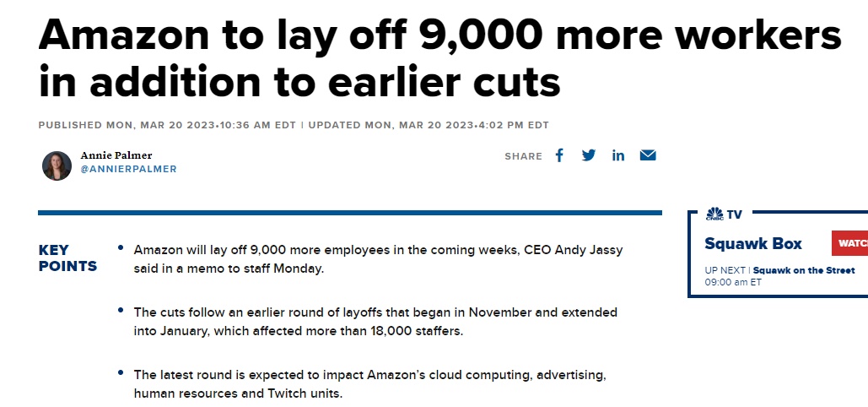
Task: Open the Squawk Box show title
Action: (752, 243)
